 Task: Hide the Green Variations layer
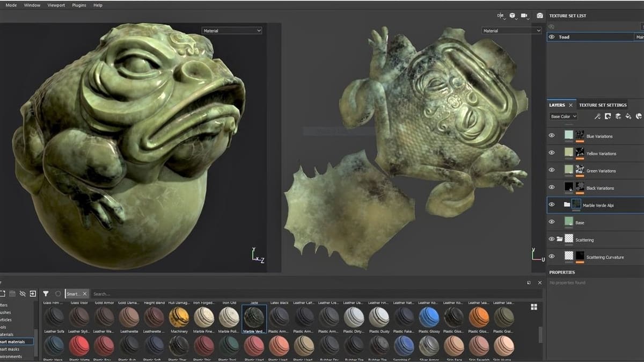551,170
